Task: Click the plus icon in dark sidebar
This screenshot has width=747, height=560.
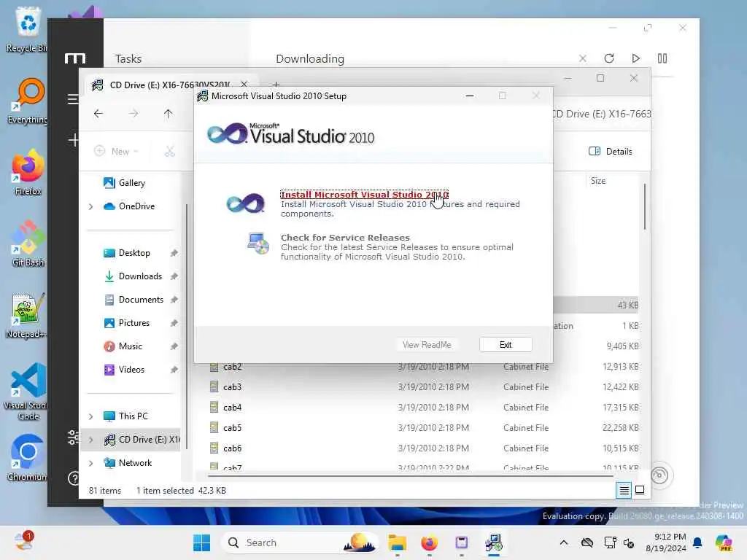Action: point(74,140)
